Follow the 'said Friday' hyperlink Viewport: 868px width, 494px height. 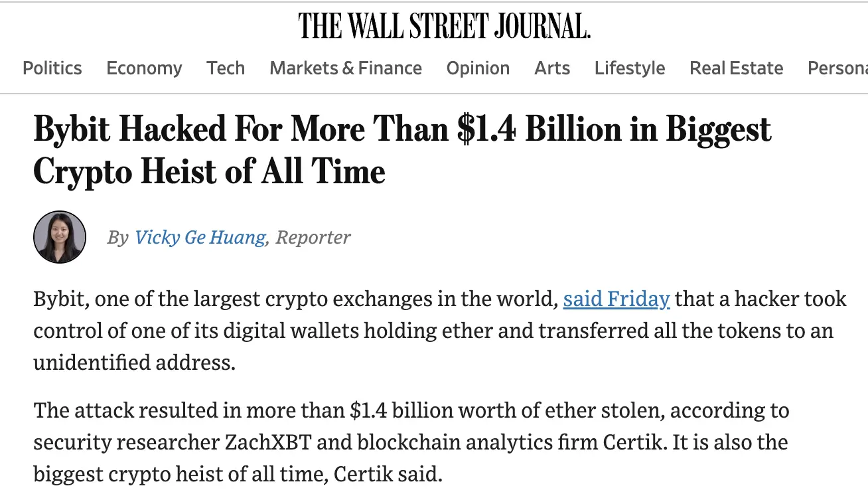click(x=616, y=299)
